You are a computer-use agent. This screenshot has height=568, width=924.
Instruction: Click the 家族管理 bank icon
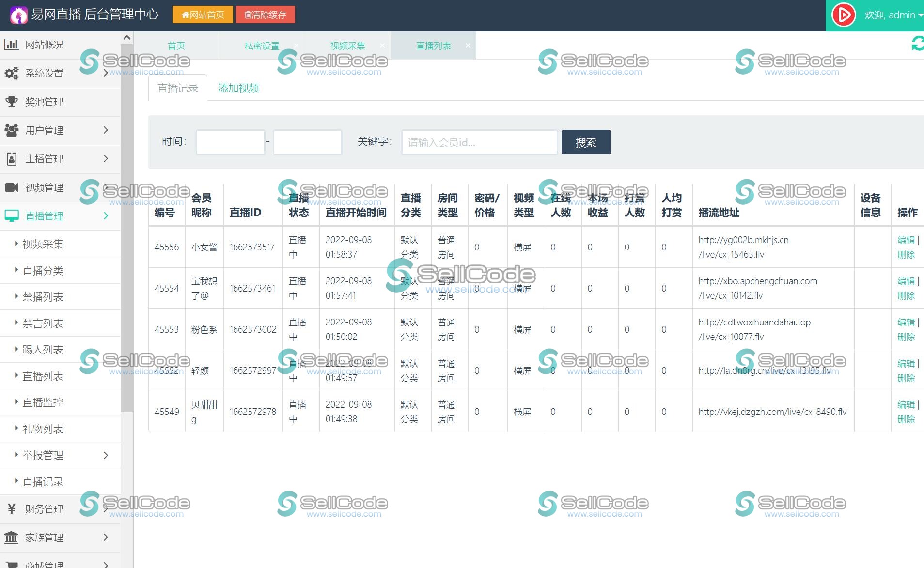click(11, 537)
